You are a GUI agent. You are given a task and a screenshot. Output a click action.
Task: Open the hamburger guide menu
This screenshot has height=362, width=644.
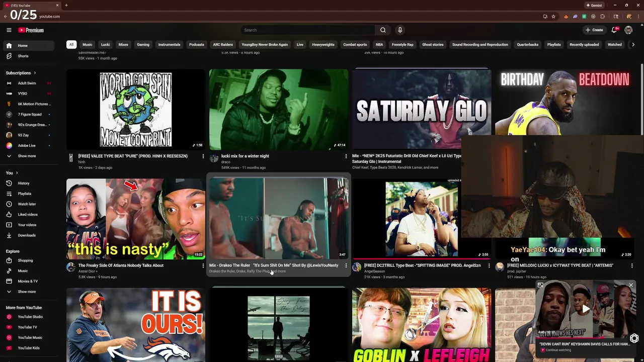[x=9, y=30]
